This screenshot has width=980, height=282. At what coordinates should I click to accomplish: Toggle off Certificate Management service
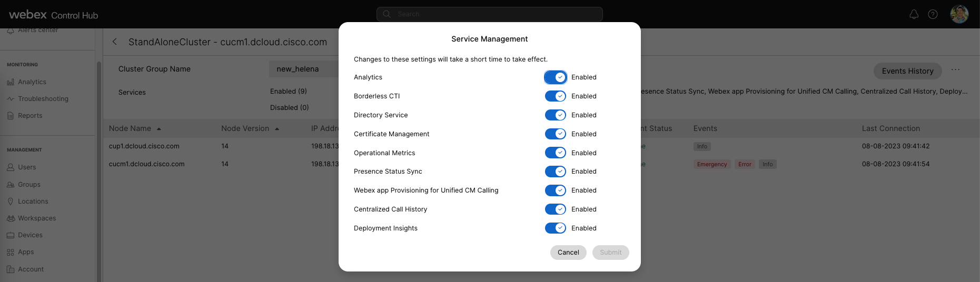555,134
